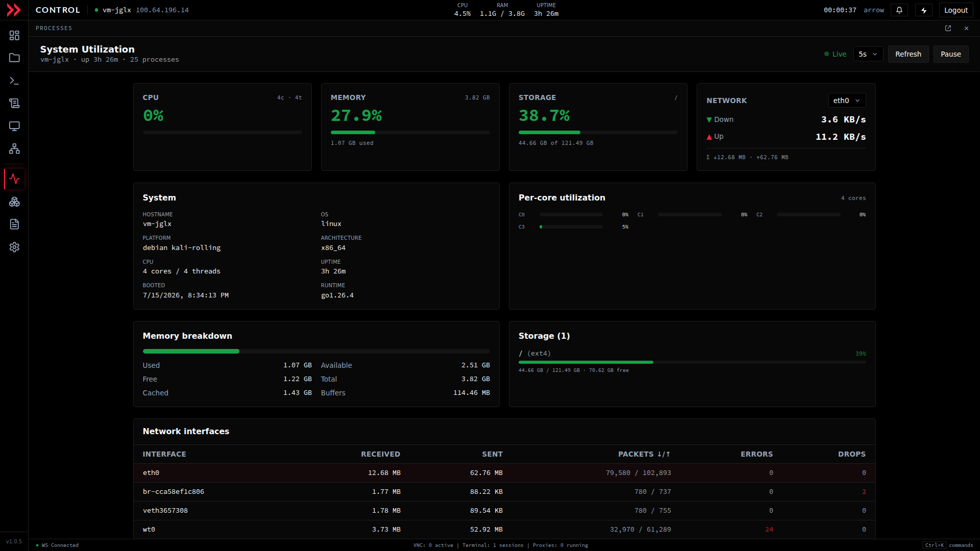The image size is (980, 551).
Task: Click the Pause button
Action: click(x=950, y=54)
